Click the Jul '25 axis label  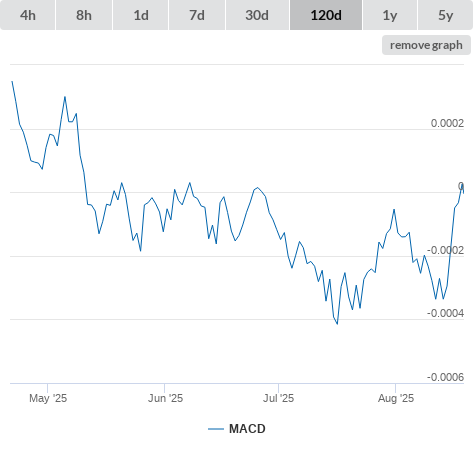tap(278, 398)
